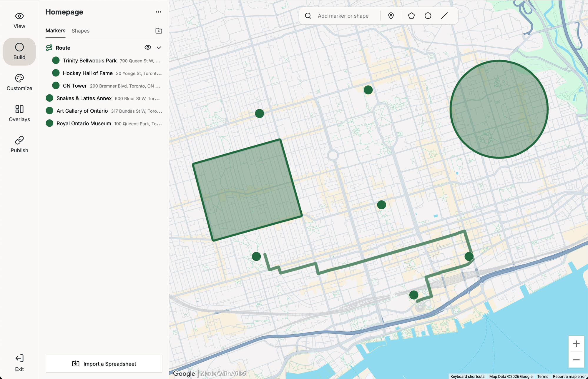Image resolution: width=588 pixels, height=379 pixels.
Task: Open the View mode in sidebar
Action: (x=19, y=21)
